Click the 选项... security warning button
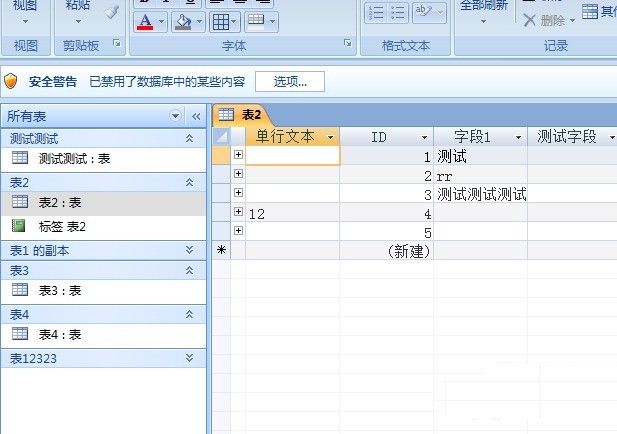617x434 pixels. click(290, 81)
